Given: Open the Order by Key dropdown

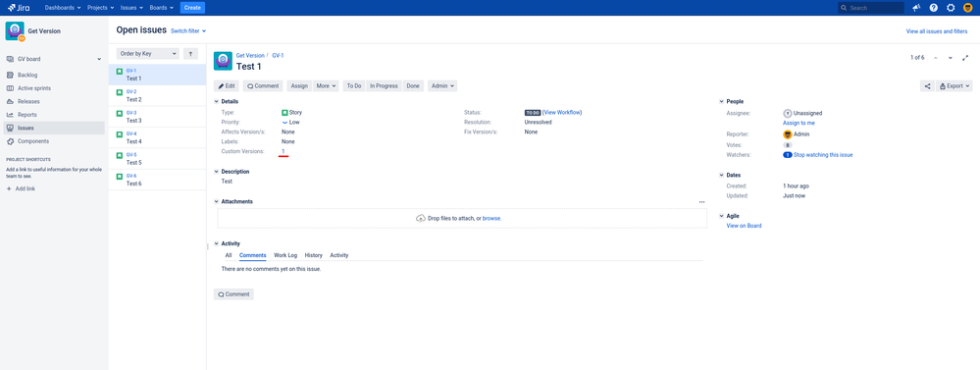Looking at the screenshot, I should 148,54.
